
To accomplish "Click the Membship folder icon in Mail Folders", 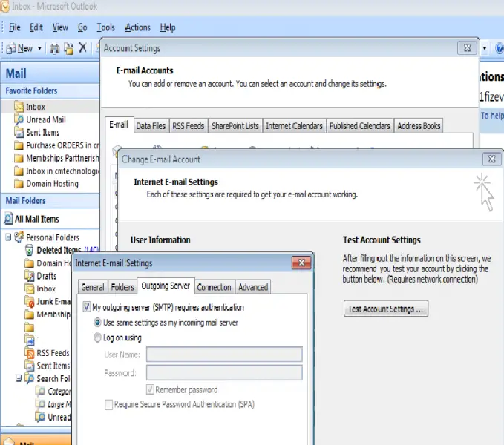I will tap(29, 314).
